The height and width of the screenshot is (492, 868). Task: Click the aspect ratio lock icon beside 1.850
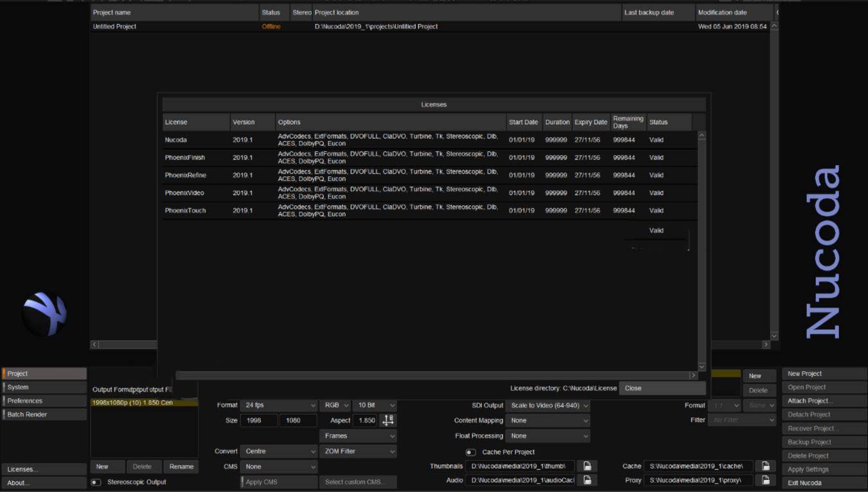(388, 421)
